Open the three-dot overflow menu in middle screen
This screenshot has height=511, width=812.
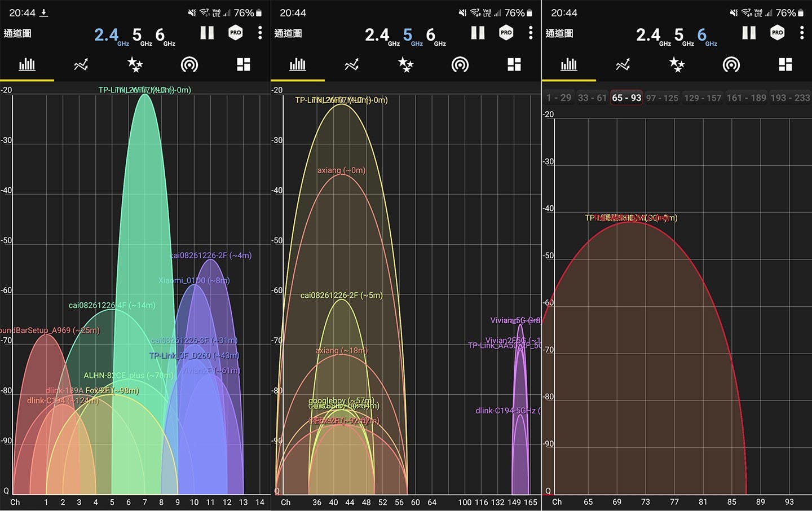click(x=531, y=33)
